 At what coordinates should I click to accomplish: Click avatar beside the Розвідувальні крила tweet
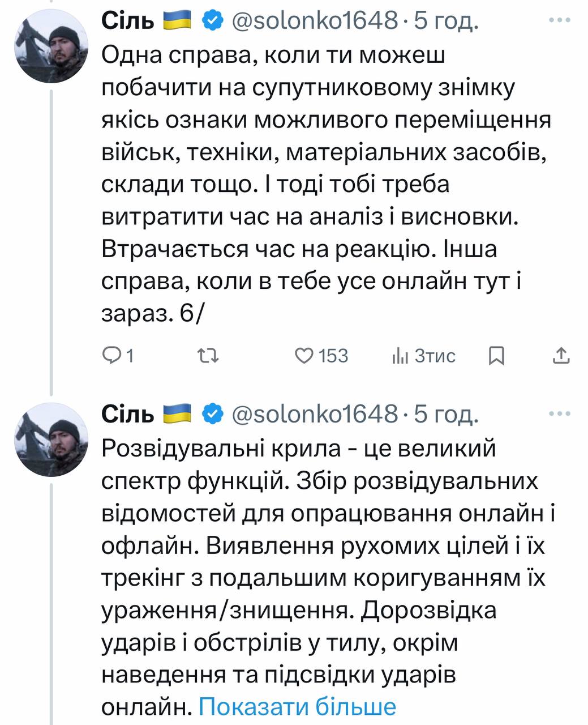51,440
